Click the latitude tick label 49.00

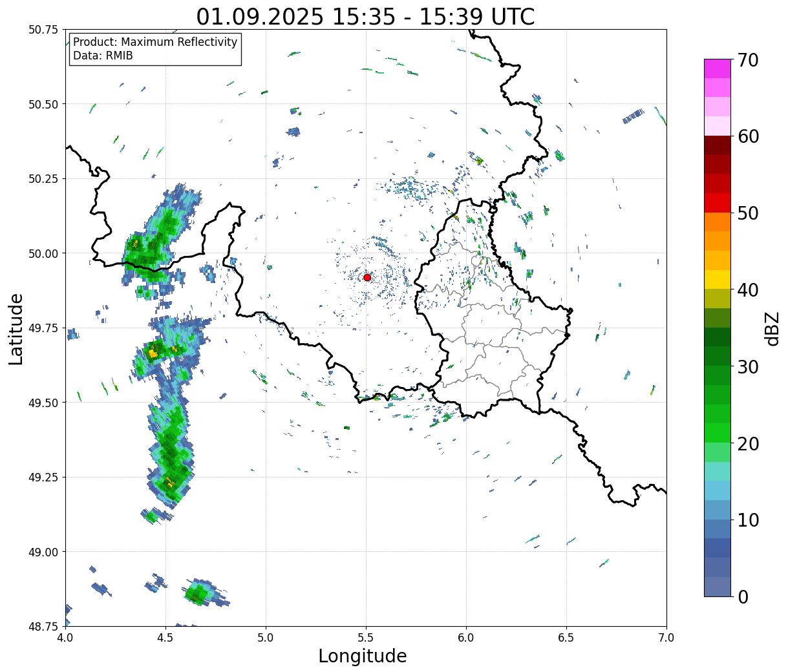pyautogui.click(x=43, y=552)
